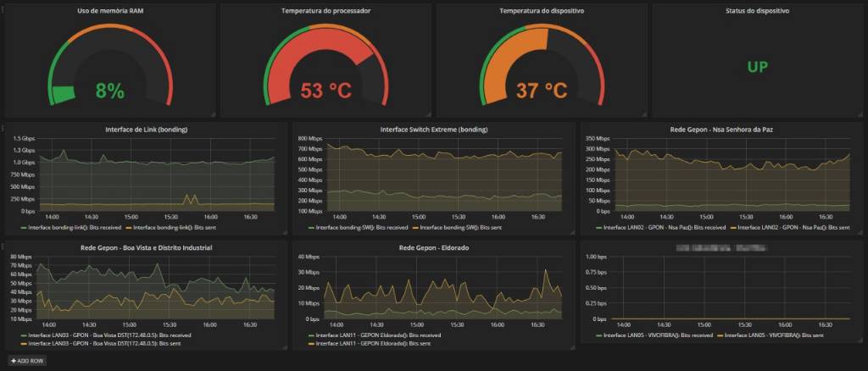Click resize corner of the LAN05 VIVOFIBRA panel

[x=860, y=341]
